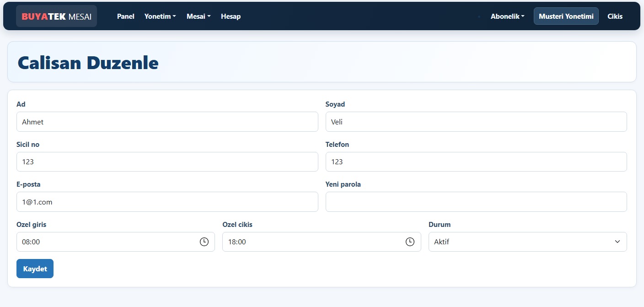This screenshot has width=644, height=307.
Task: Focus the Soyad field containing Veli
Action: (476, 122)
